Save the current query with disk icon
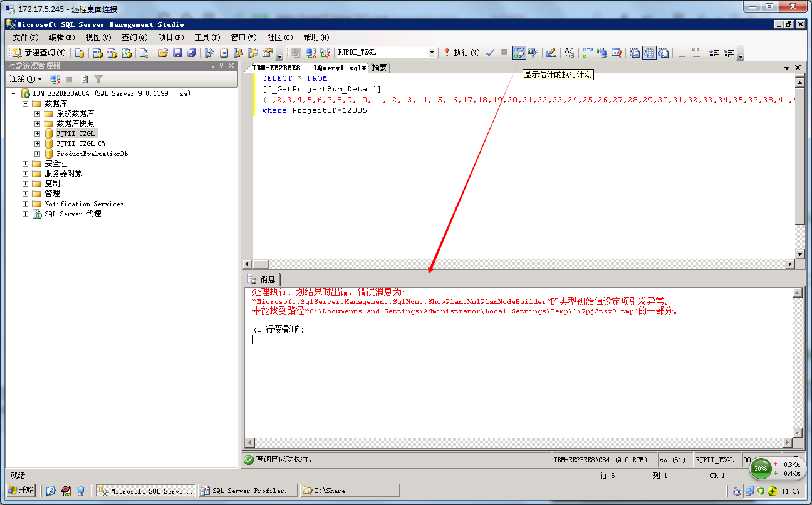Viewport: 812px width, 505px height. tap(177, 53)
